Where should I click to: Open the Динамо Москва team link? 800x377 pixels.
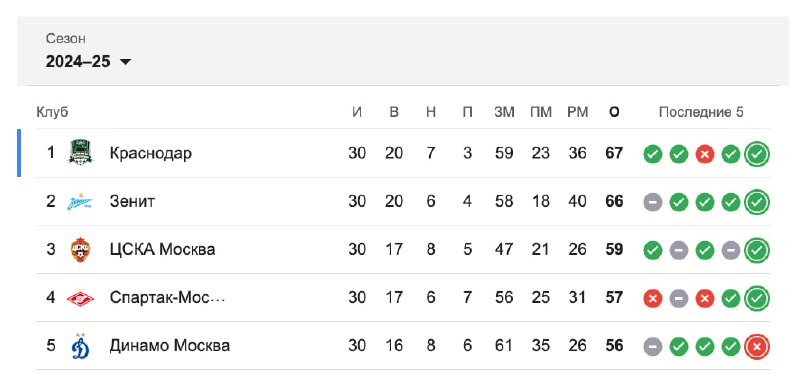169,346
